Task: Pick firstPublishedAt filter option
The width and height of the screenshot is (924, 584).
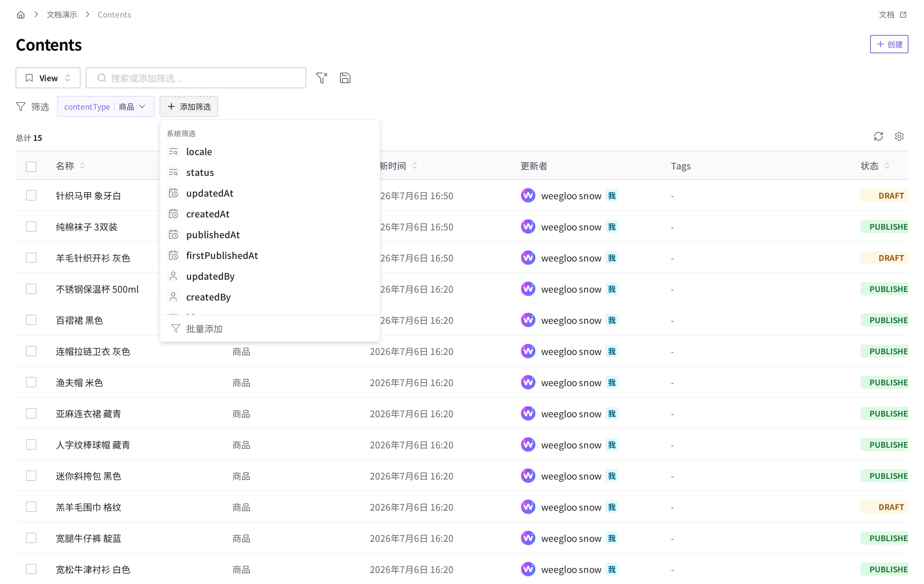Action: click(270, 255)
